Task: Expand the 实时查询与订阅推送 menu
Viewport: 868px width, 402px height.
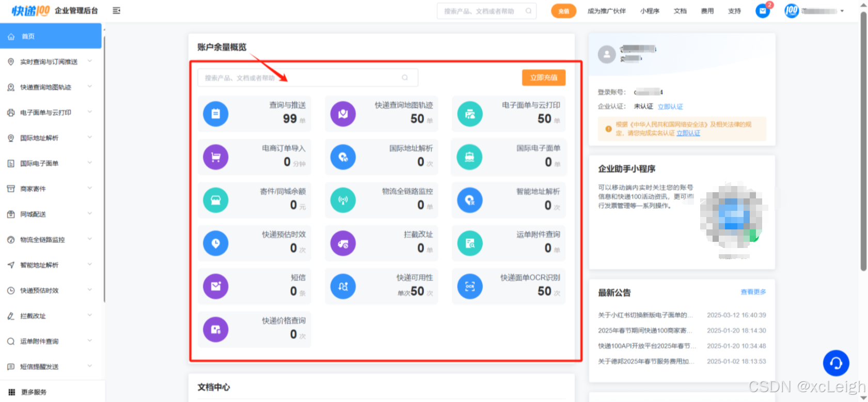Action: (x=51, y=61)
